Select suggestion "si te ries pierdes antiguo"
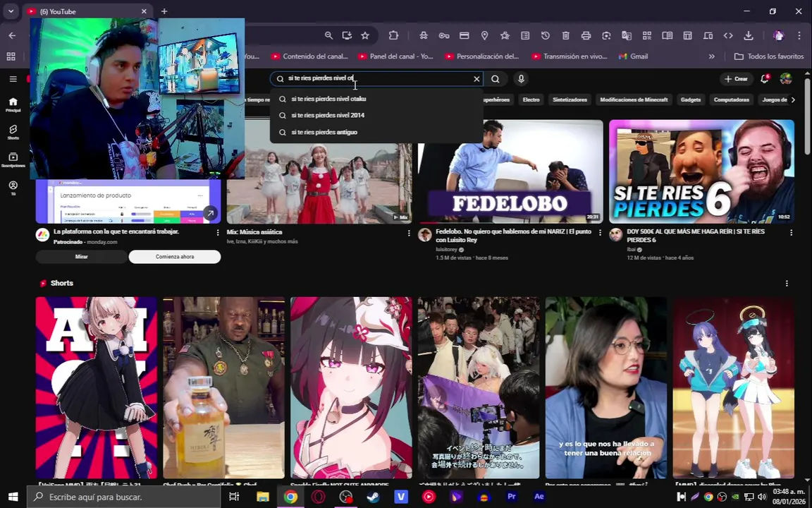The image size is (812, 508). (x=376, y=132)
